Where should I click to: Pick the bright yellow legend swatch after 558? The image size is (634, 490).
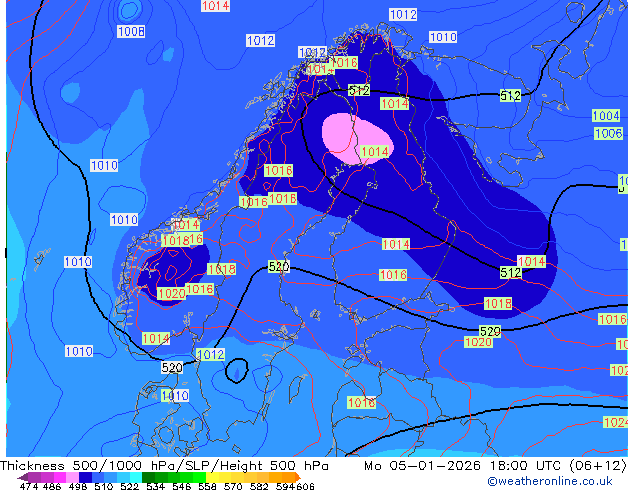212,477
